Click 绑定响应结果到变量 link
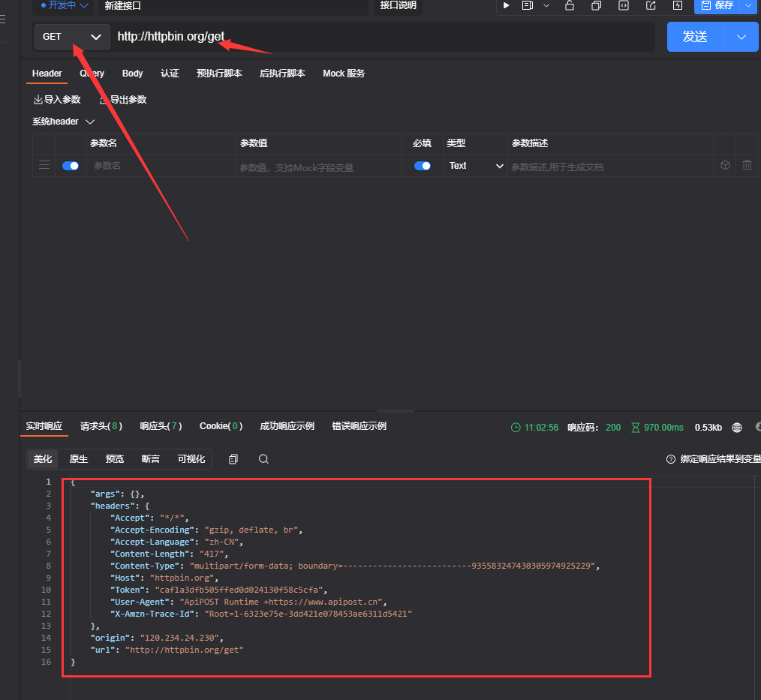The image size is (761, 700). tap(720, 459)
